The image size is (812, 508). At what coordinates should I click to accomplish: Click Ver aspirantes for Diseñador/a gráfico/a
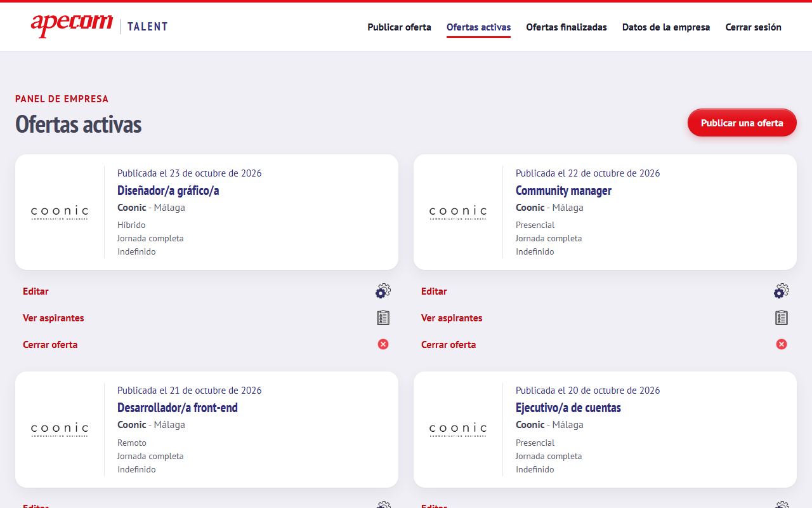53,318
